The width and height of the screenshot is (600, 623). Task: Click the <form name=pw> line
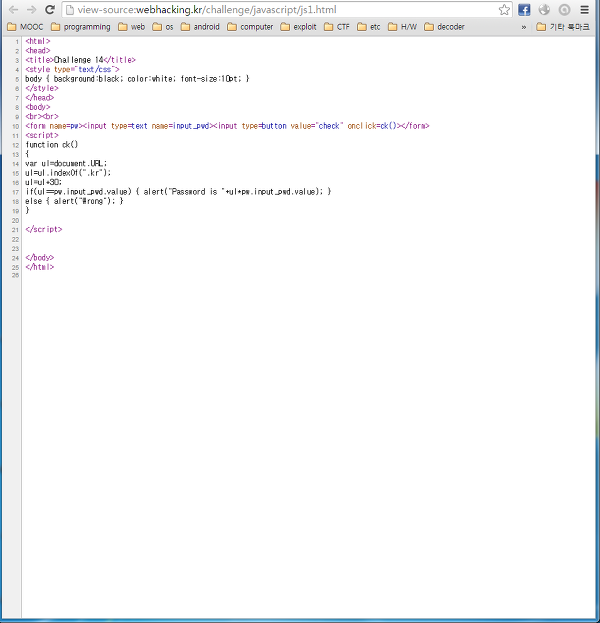click(x=227, y=126)
